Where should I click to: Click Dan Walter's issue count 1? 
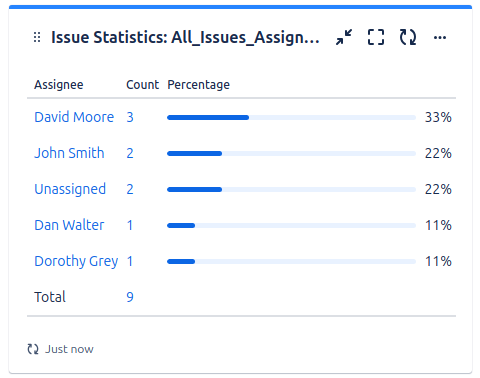click(130, 225)
